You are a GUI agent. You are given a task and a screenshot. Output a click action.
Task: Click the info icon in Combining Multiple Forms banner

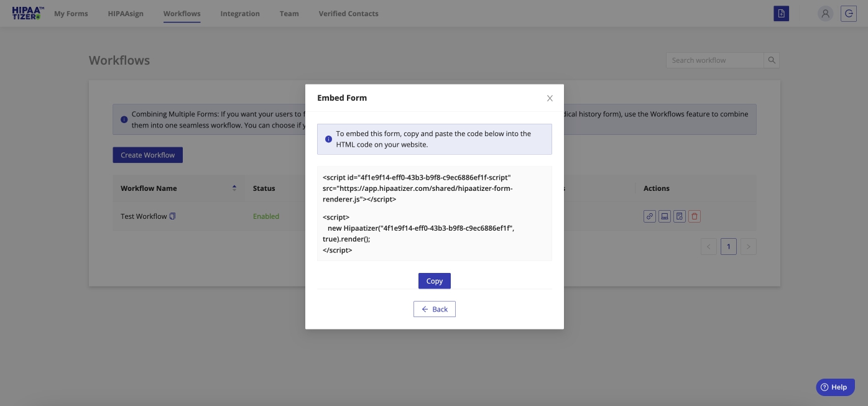[x=124, y=119]
